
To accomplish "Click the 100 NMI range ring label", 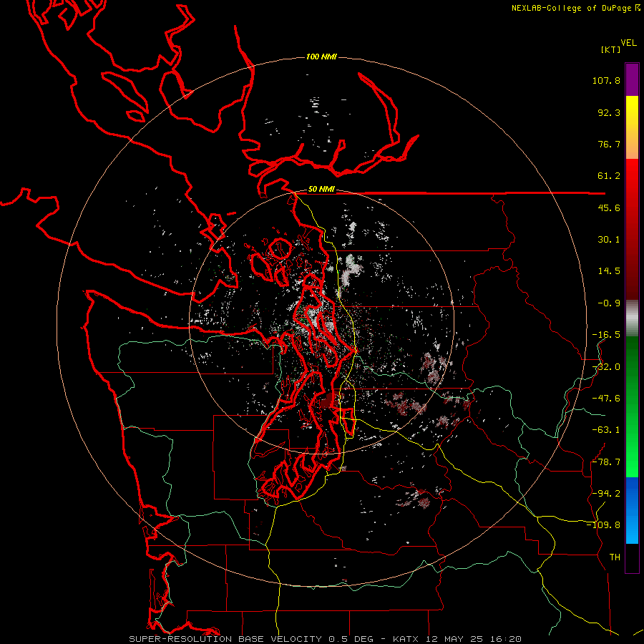I will [321, 57].
